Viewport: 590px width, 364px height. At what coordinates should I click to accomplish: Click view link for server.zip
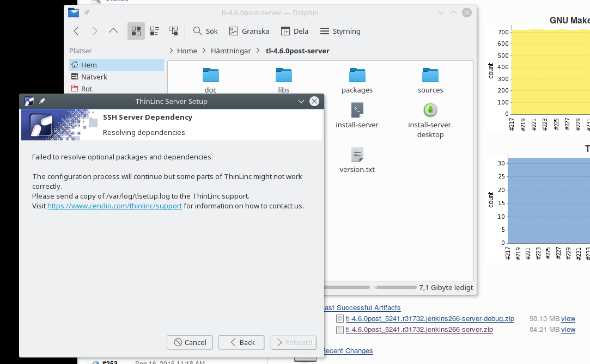(x=568, y=329)
